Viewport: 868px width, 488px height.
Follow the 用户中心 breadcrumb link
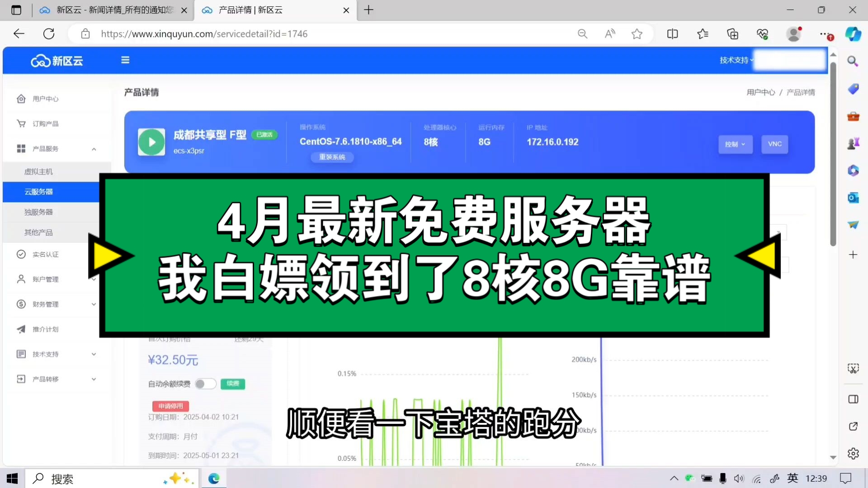point(760,92)
